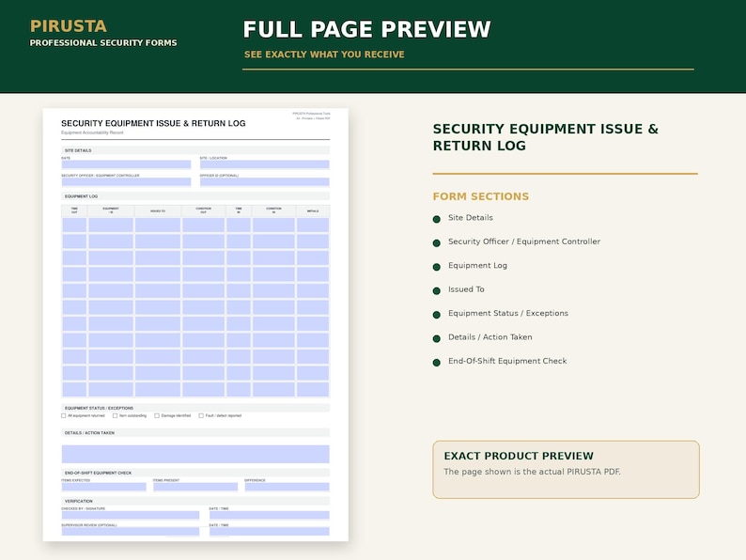The image size is (746, 560).
Task: Click the 'Issued To' table column header
Action: (158, 210)
